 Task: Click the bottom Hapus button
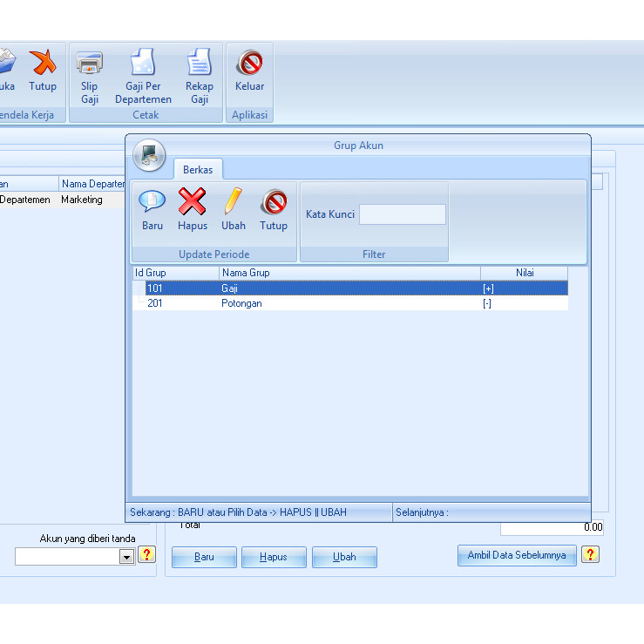click(x=274, y=557)
